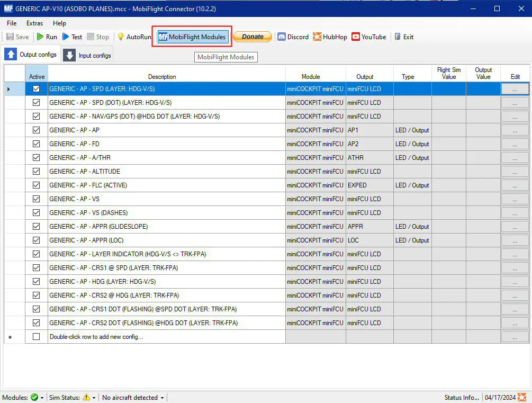532x403 pixels.
Task: Click the Donate button
Action: 253,37
